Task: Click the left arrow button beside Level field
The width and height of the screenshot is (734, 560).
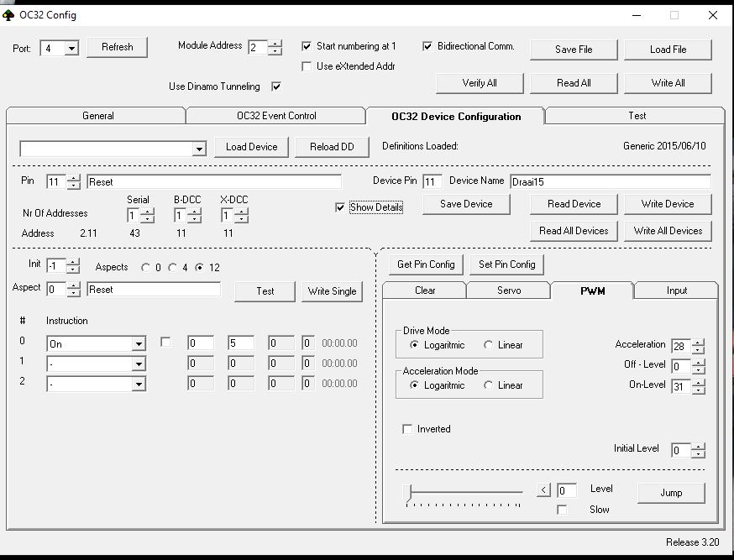Action: coord(544,490)
